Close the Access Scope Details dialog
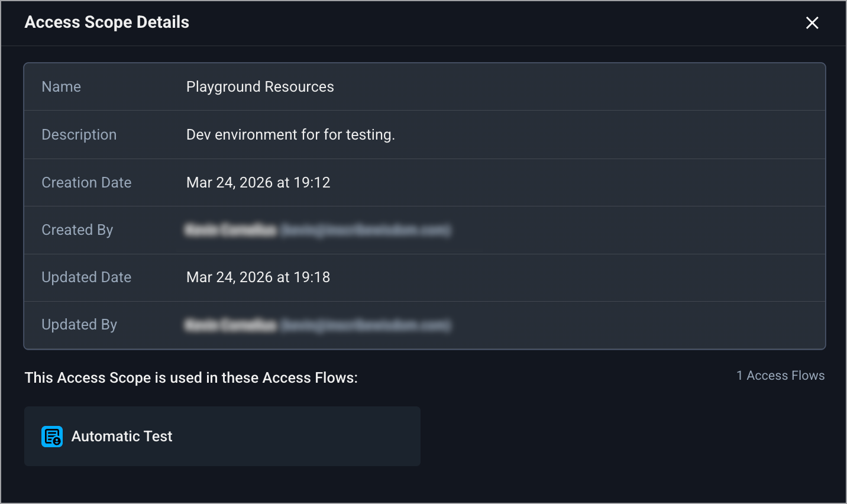 pos(812,23)
